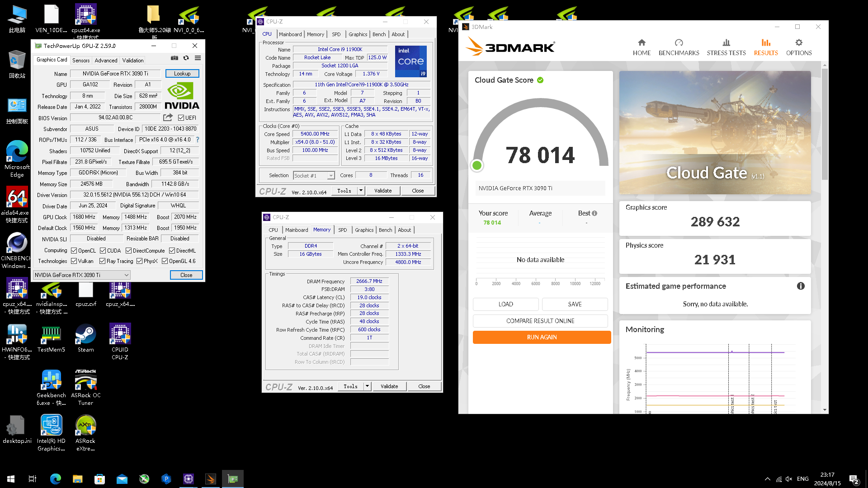Click GPU-Z screenshot camera icon
Viewport: 868px width, 488px height.
coord(174,58)
